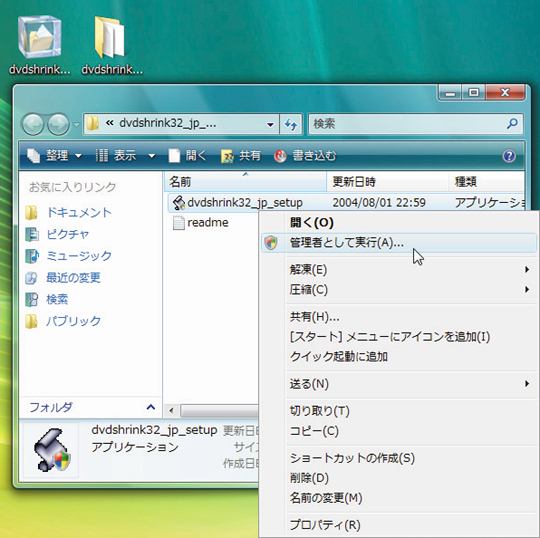Click the ミュージック sidebar icon

[32, 256]
